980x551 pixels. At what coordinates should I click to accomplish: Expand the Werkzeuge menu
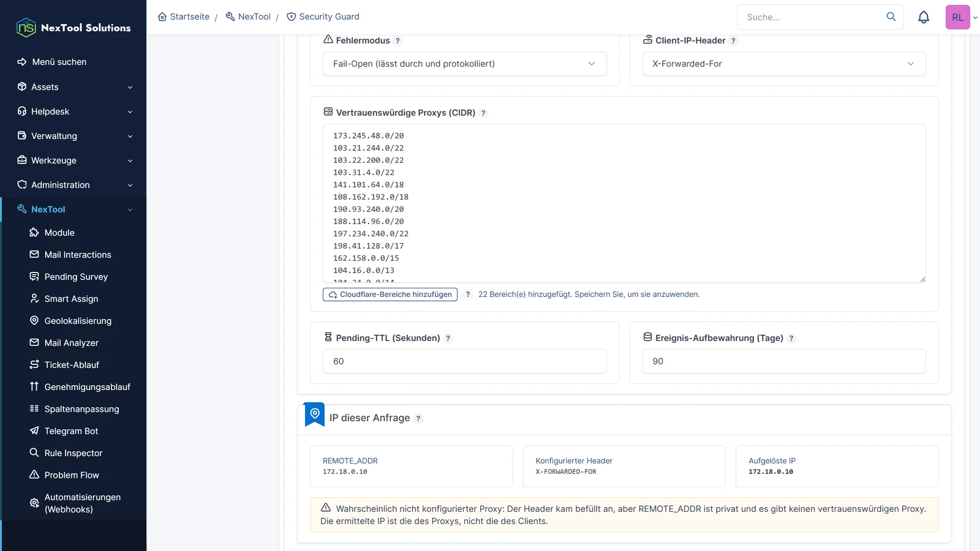(x=73, y=160)
